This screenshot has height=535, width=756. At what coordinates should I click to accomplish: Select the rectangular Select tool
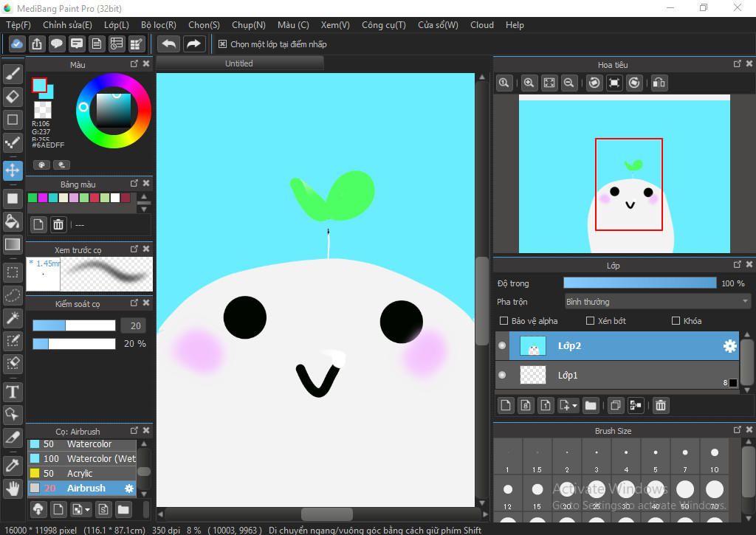13,272
